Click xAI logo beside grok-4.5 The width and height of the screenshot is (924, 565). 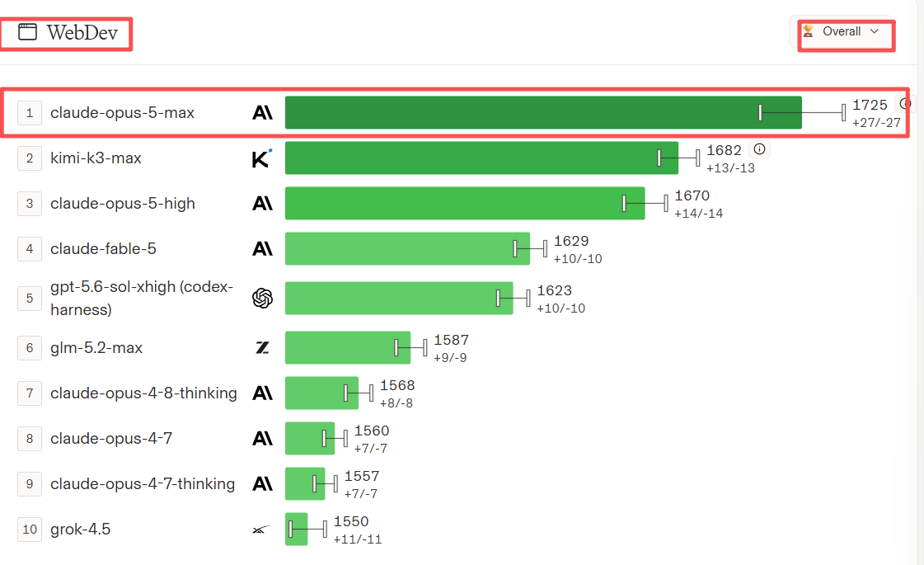262,530
